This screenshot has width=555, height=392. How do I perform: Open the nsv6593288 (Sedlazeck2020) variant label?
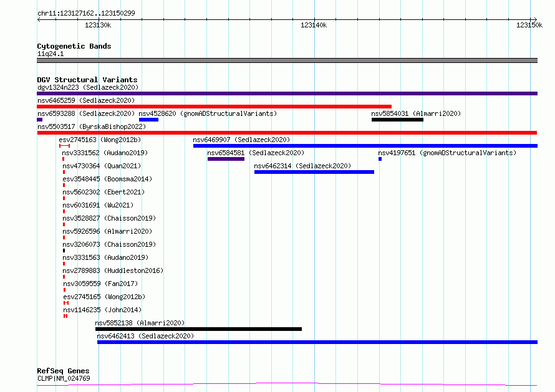click(x=86, y=113)
